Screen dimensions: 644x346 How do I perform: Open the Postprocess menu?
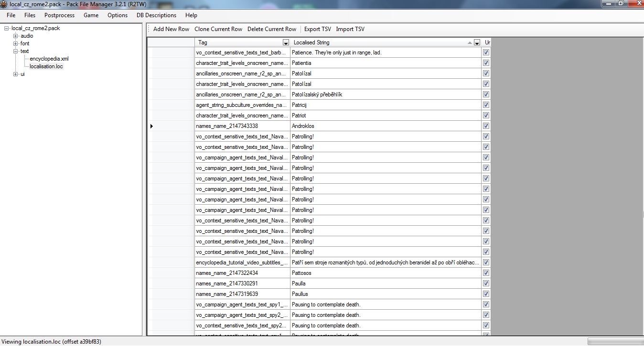click(x=59, y=15)
